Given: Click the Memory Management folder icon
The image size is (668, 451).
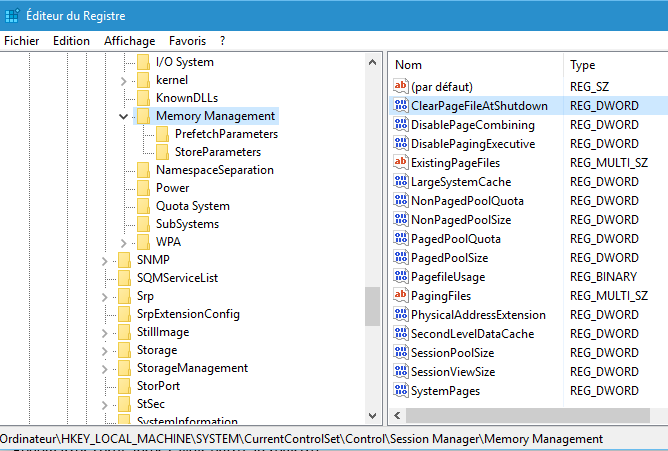Looking at the screenshot, I should 143,116.
